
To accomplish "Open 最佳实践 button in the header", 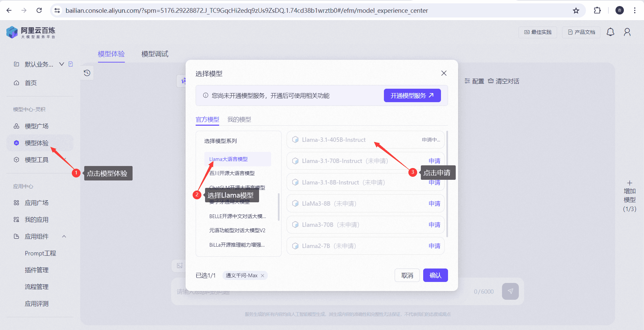I will tap(538, 32).
